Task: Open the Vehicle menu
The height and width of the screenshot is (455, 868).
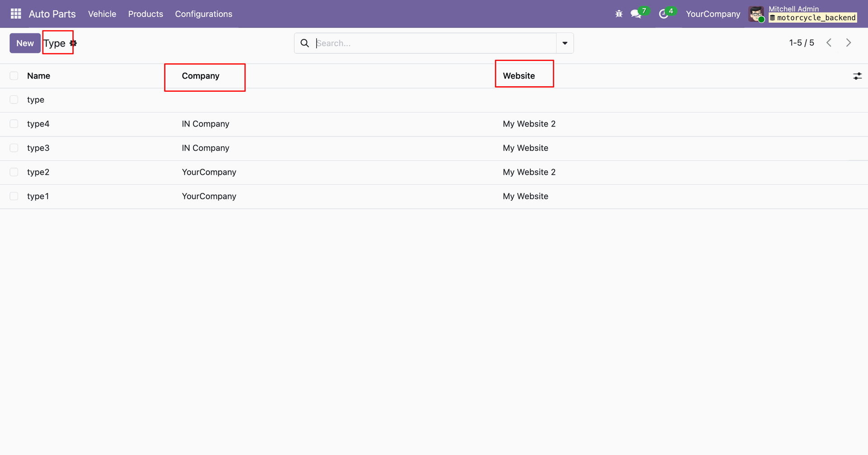Action: [102, 14]
